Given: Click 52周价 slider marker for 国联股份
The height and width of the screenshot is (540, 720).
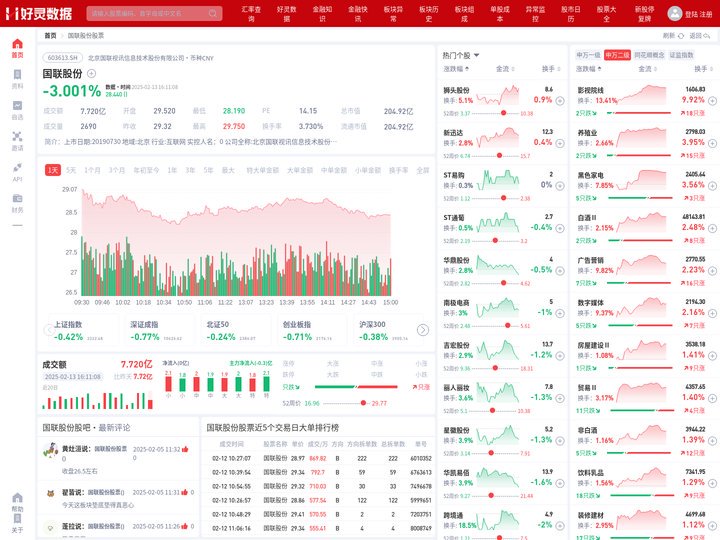Looking at the screenshot, I should (x=363, y=403).
